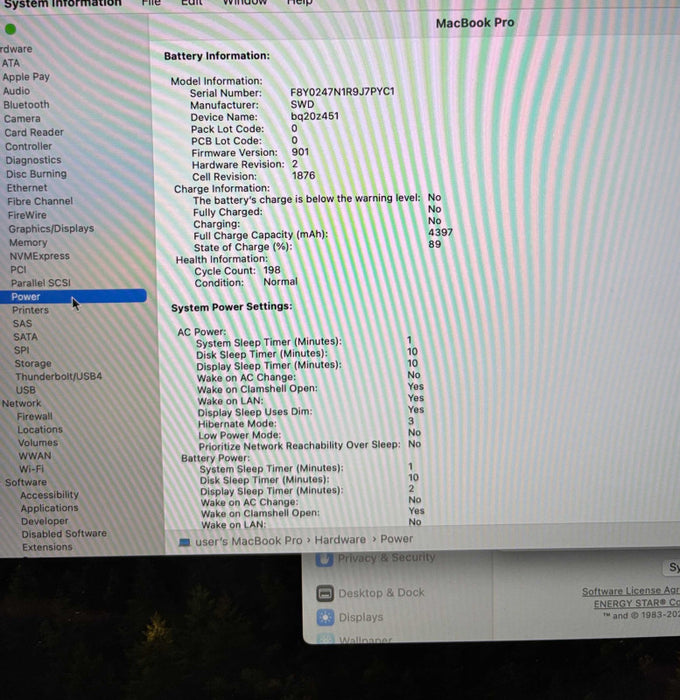Select Firewall under Network

(x=35, y=416)
